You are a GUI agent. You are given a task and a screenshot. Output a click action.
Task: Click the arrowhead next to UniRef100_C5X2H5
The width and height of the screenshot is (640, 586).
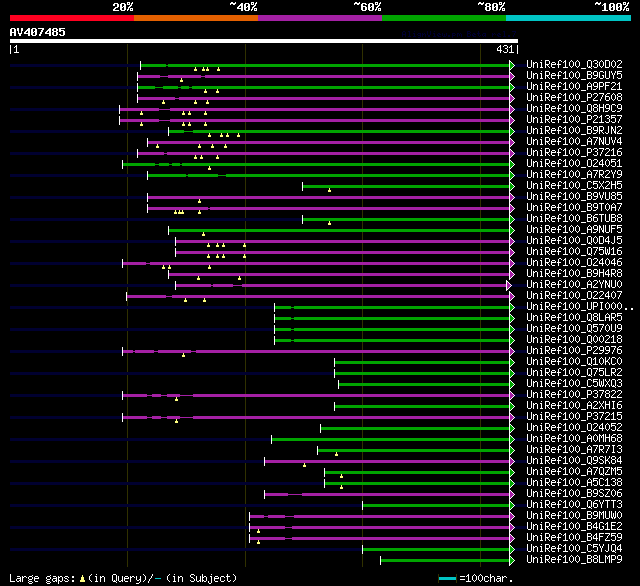click(x=512, y=186)
